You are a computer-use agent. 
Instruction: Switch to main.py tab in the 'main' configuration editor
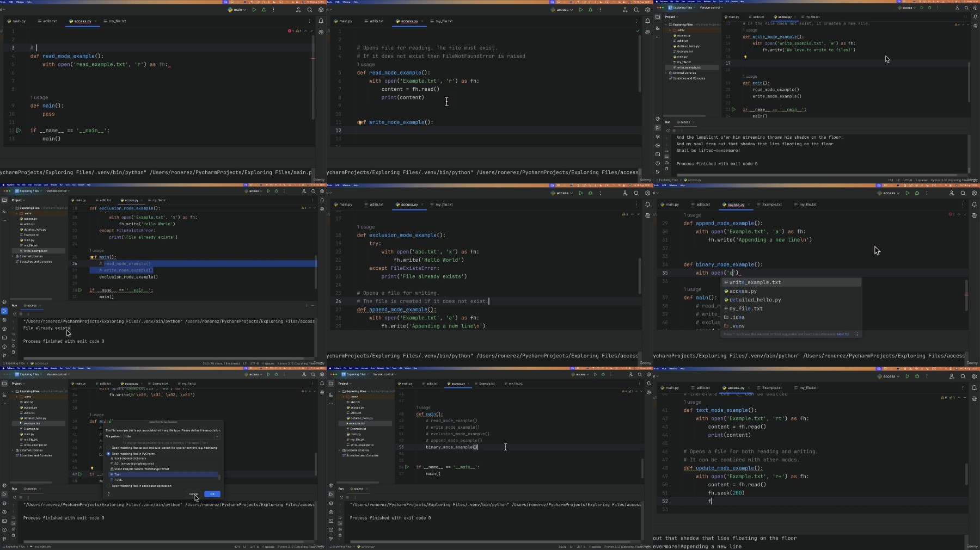17,21
